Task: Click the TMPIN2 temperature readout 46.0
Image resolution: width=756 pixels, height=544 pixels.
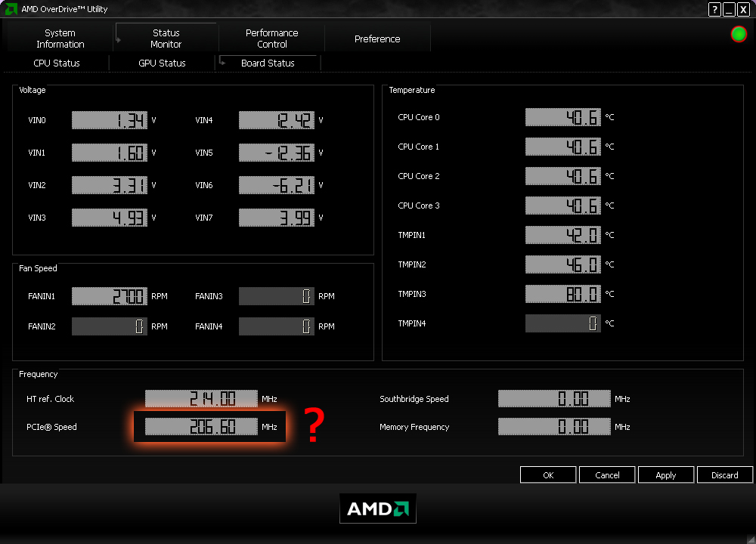Action: coord(563,264)
